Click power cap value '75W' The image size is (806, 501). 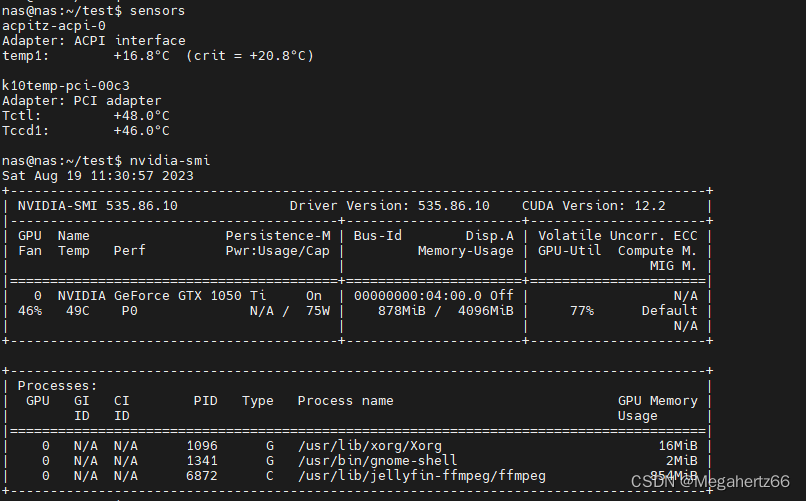coord(318,311)
